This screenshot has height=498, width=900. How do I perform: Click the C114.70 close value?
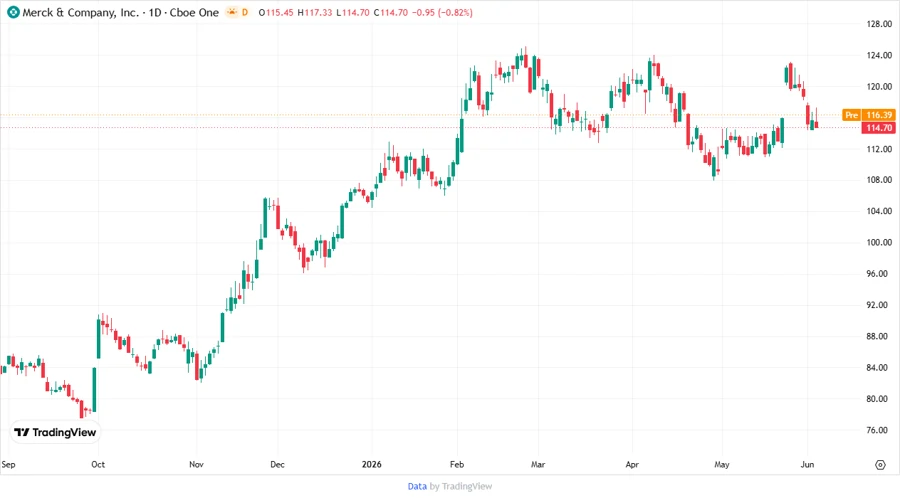(390, 13)
